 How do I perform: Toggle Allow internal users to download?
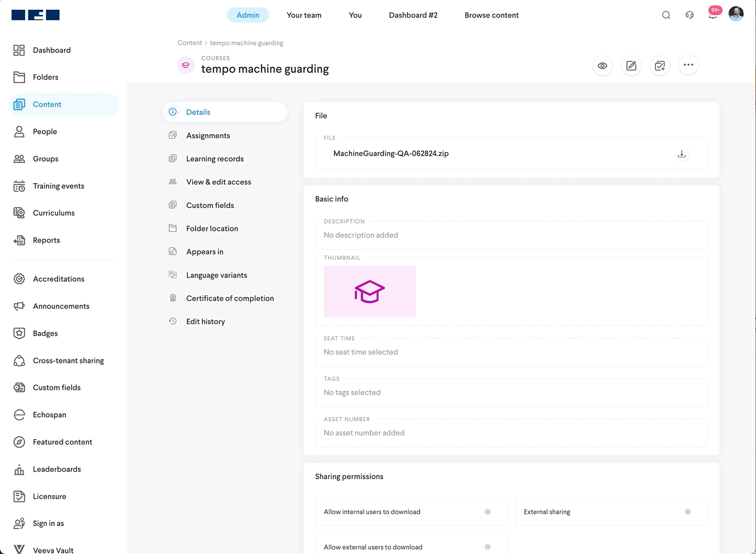tap(487, 512)
